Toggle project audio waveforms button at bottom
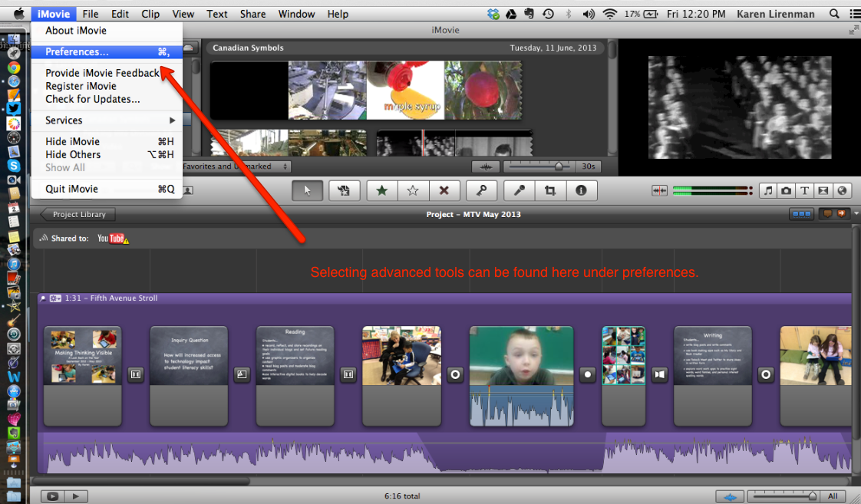Image resolution: width=861 pixels, height=504 pixels. coord(730,497)
